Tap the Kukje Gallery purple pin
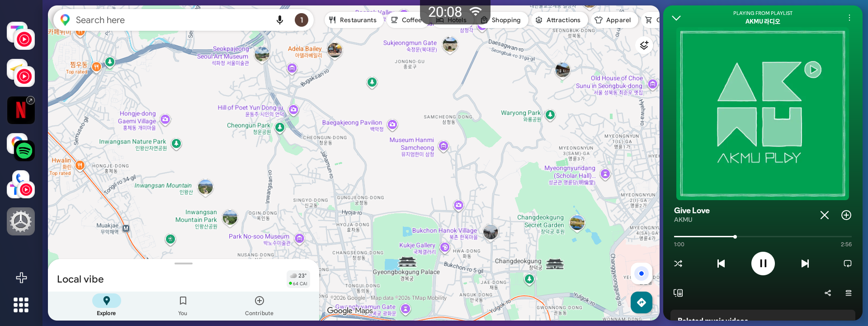 click(x=445, y=247)
